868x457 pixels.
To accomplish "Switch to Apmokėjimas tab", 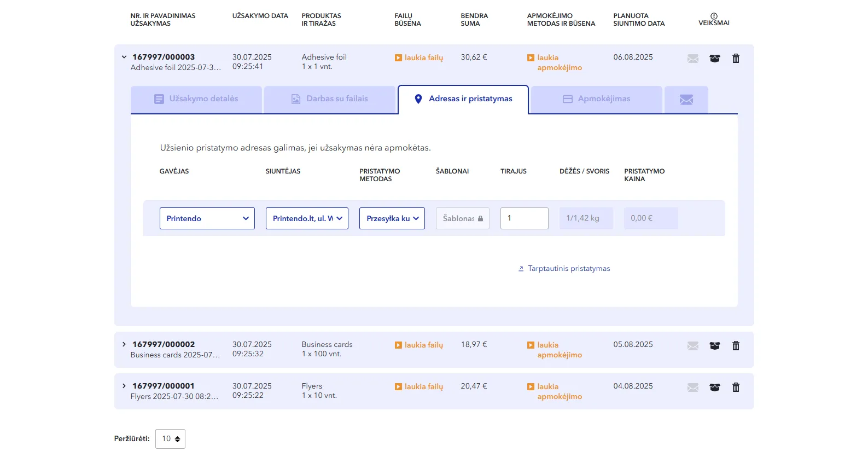I will (597, 99).
